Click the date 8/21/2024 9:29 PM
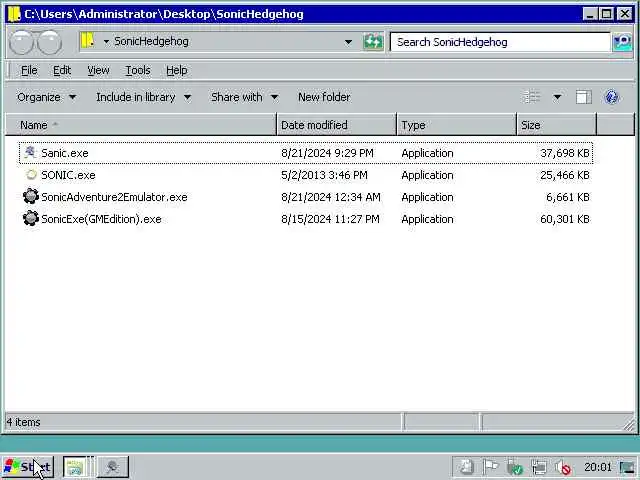640x480 pixels. click(x=327, y=153)
